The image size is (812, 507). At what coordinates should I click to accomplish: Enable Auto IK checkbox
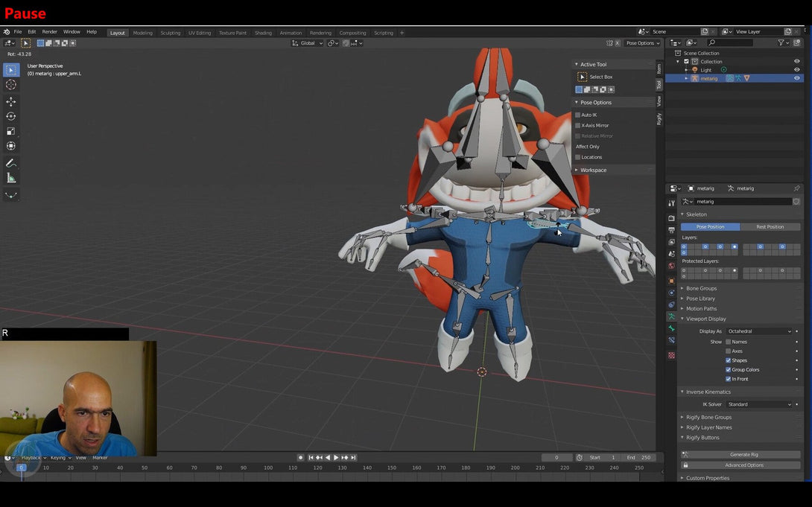578,115
